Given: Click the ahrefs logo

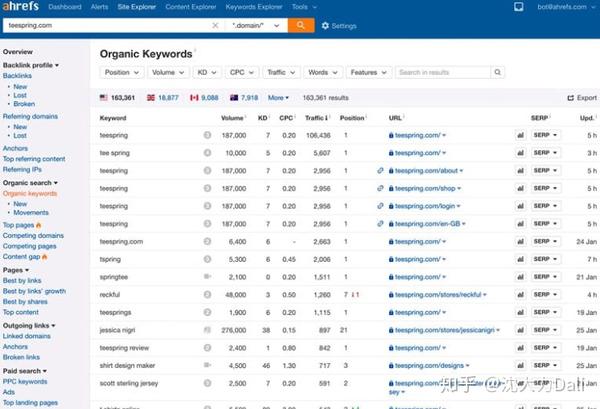Looking at the screenshot, I should (x=21, y=6).
